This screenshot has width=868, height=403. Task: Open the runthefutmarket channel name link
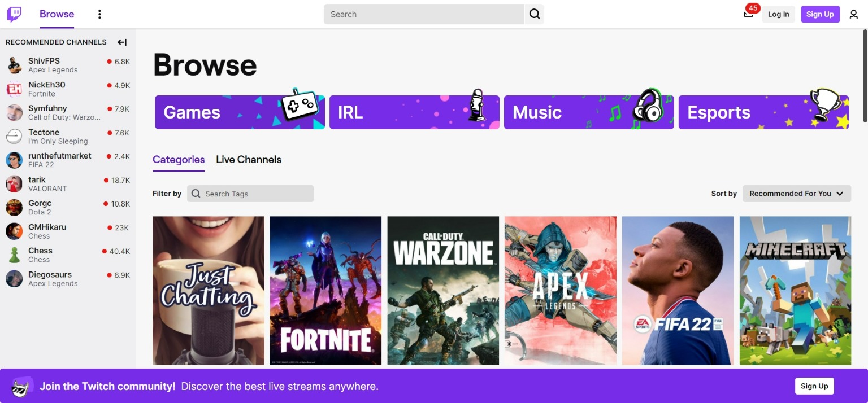[x=60, y=156]
